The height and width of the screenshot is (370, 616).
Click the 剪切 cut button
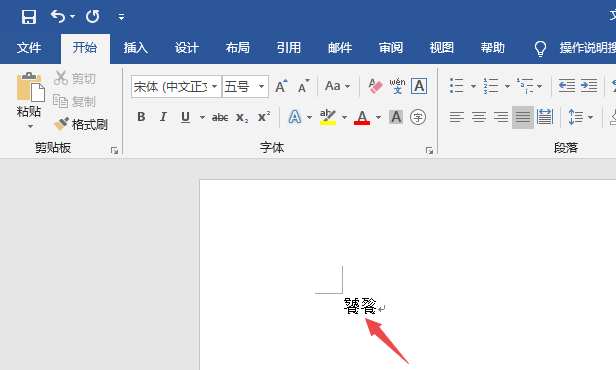point(75,78)
